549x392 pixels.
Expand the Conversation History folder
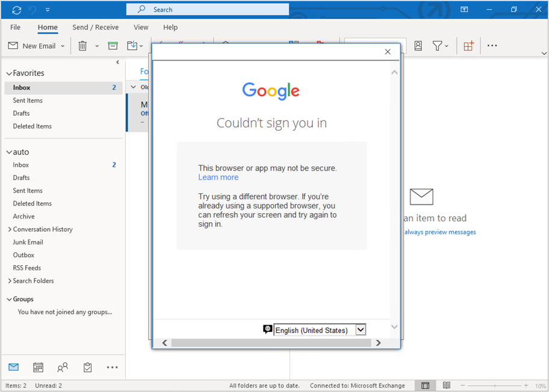(x=10, y=229)
